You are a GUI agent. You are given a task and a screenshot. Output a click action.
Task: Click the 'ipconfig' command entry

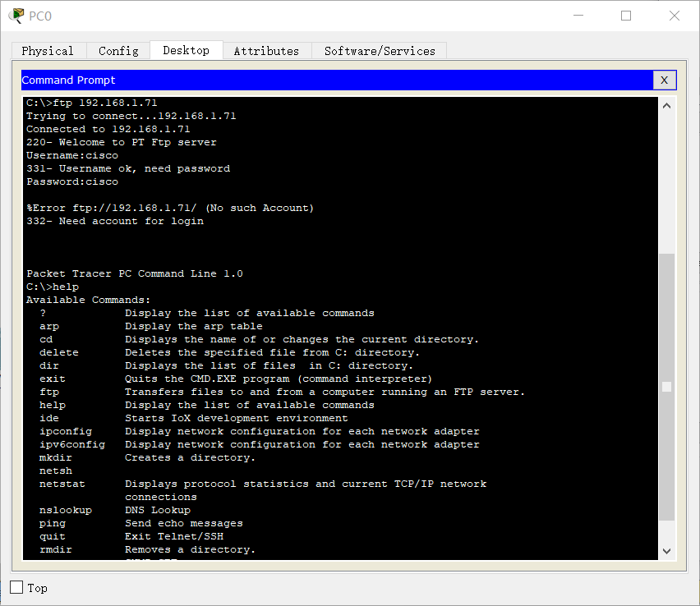coord(66,432)
